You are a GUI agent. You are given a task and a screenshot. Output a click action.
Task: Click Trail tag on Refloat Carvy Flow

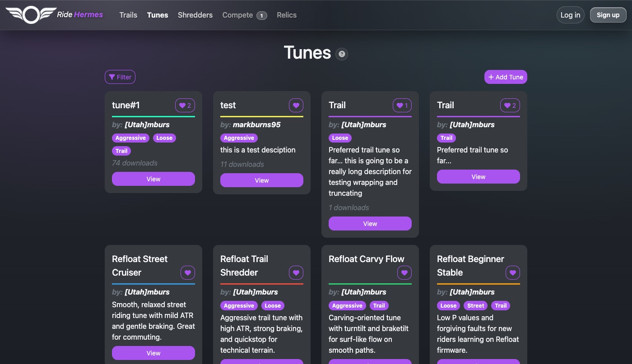click(379, 306)
